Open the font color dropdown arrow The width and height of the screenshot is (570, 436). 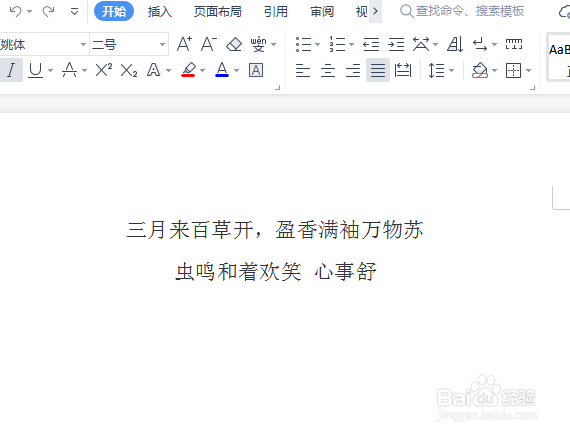[237, 71]
